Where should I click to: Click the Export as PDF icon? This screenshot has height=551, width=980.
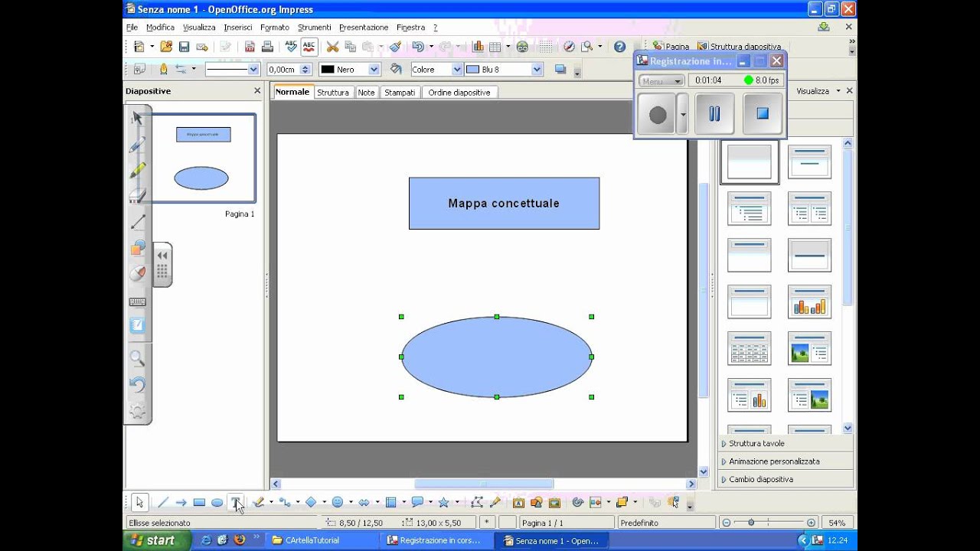250,47
